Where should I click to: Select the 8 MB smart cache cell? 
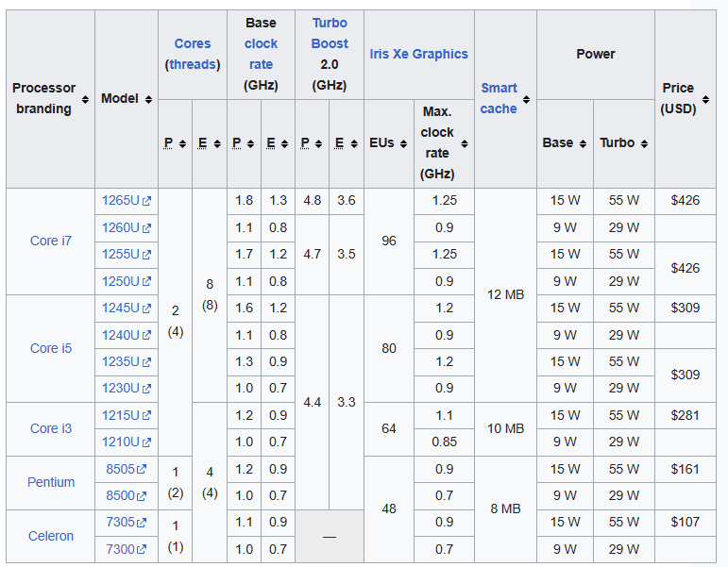pyautogui.click(x=505, y=509)
